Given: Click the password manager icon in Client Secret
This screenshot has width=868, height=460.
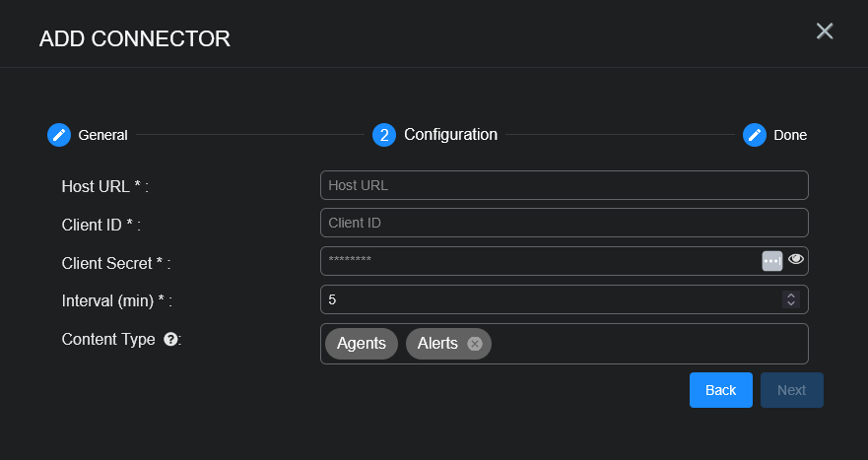Looking at the screenshot, I should (771, 260).
